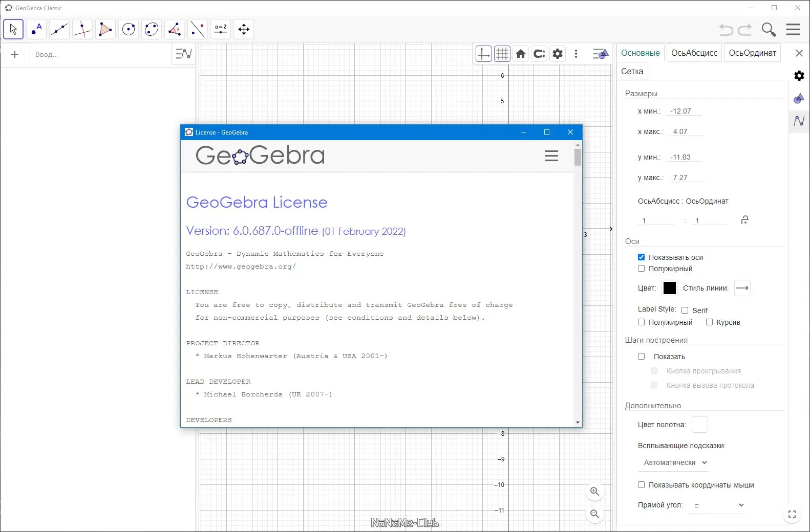
Task: Click the http://www.geogebra.org/ text
Action: click(x=241, y=267)
